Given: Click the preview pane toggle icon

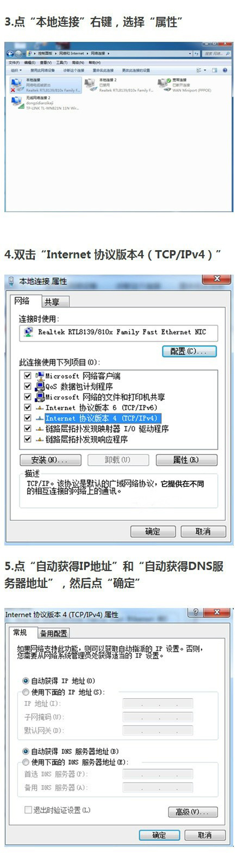Looking at the screenshot, I should [215, 70].
